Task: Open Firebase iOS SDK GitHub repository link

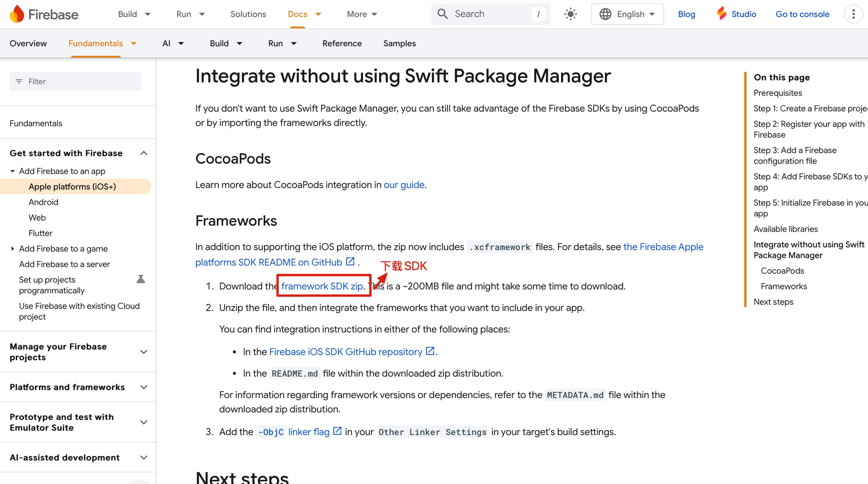Action: click(x=345, y=352)
